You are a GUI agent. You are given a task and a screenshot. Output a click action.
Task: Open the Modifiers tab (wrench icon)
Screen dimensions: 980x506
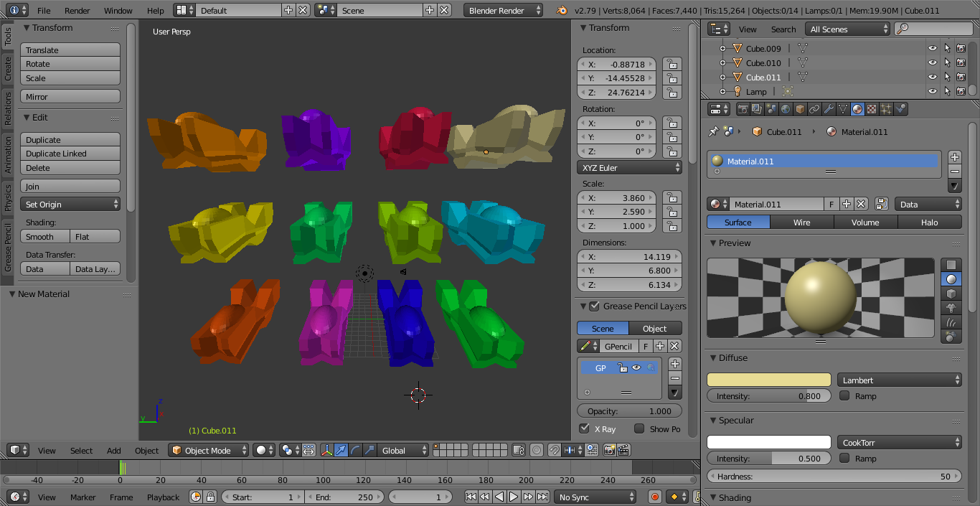(x=829, y=109)
